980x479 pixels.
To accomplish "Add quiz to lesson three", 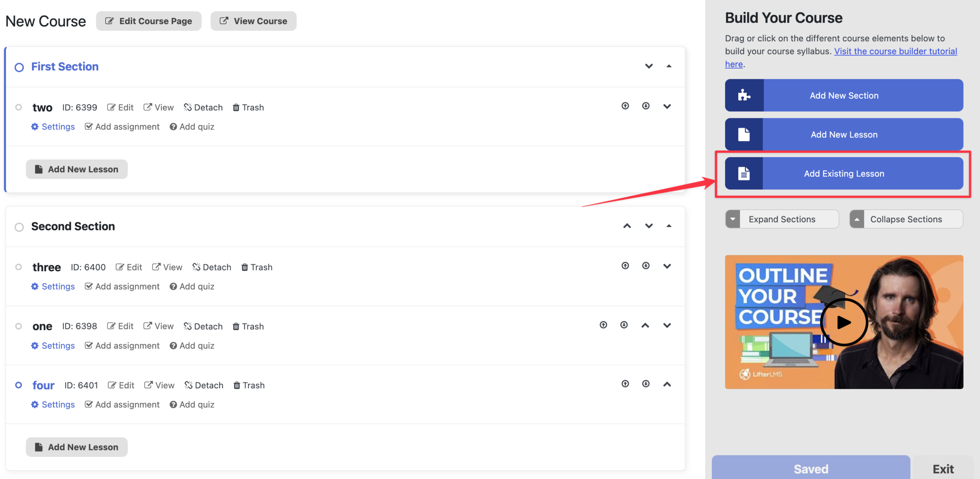I will [192, 286].
